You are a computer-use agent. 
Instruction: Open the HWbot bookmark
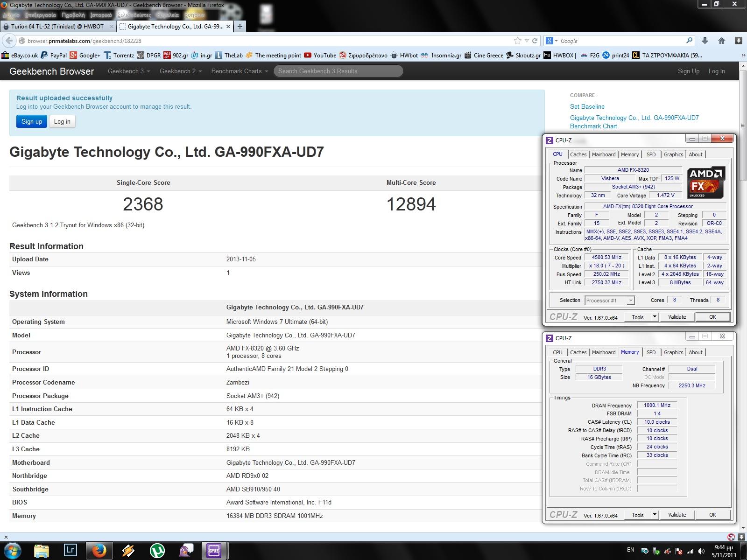pos(404,55)
